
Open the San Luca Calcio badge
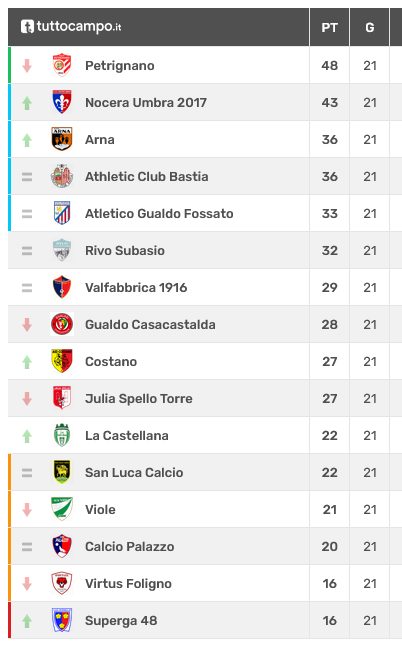point(62,472)
